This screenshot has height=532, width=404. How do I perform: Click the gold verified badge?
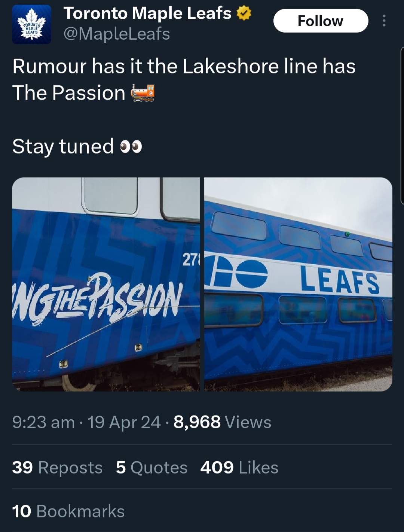pyautogui.click(x=244, y=13)
